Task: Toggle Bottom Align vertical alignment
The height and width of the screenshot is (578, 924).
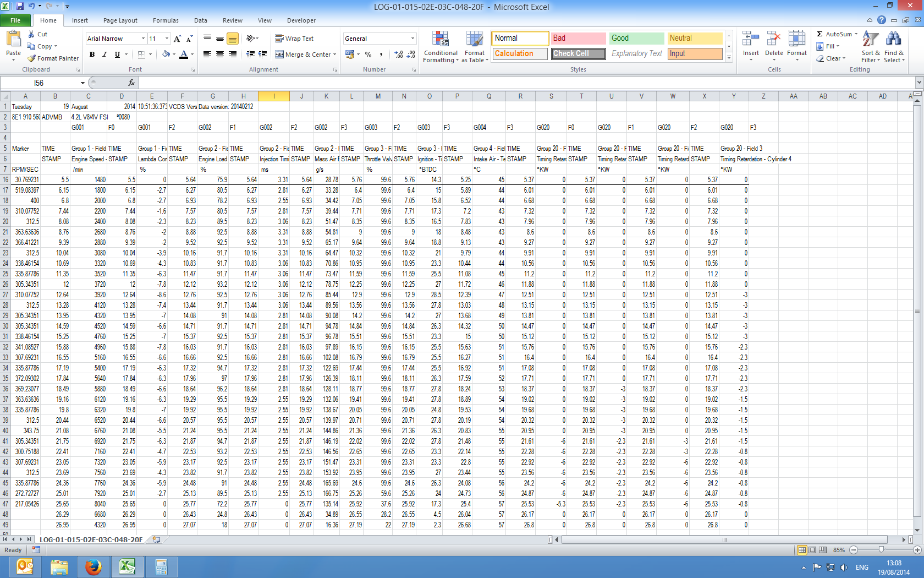Action: click(x=233, y=39)
